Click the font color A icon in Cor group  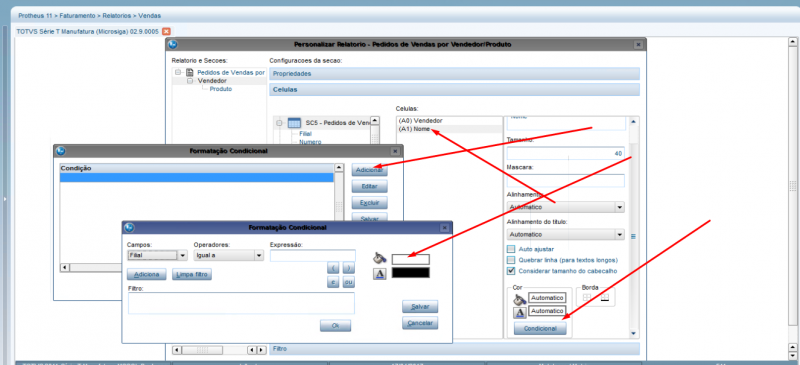tap(519, 312)
